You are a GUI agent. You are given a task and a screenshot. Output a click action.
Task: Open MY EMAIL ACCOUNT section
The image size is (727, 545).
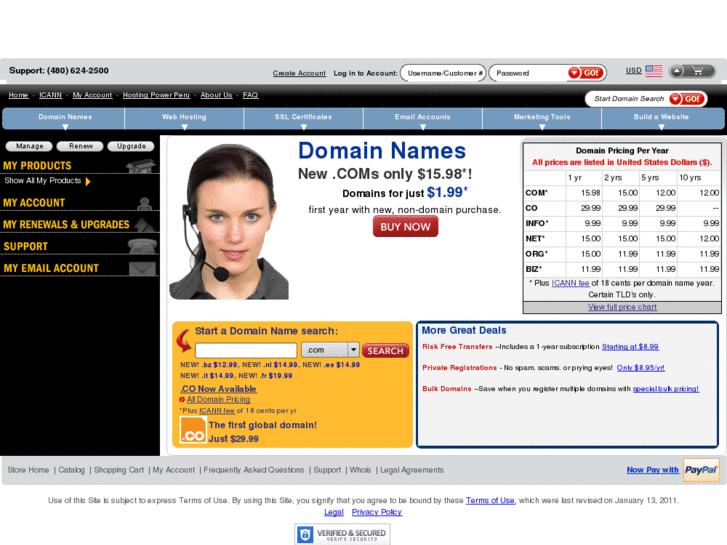[x=51, y=268]
